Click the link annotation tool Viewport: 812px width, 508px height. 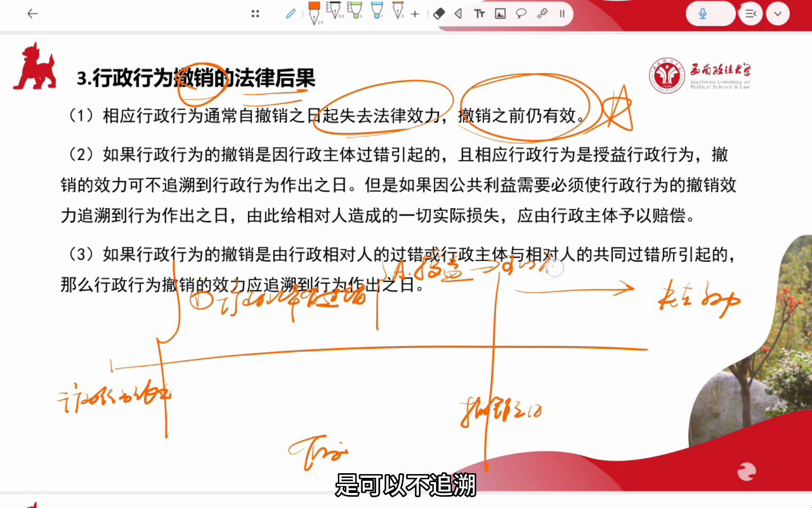[541, 14]
